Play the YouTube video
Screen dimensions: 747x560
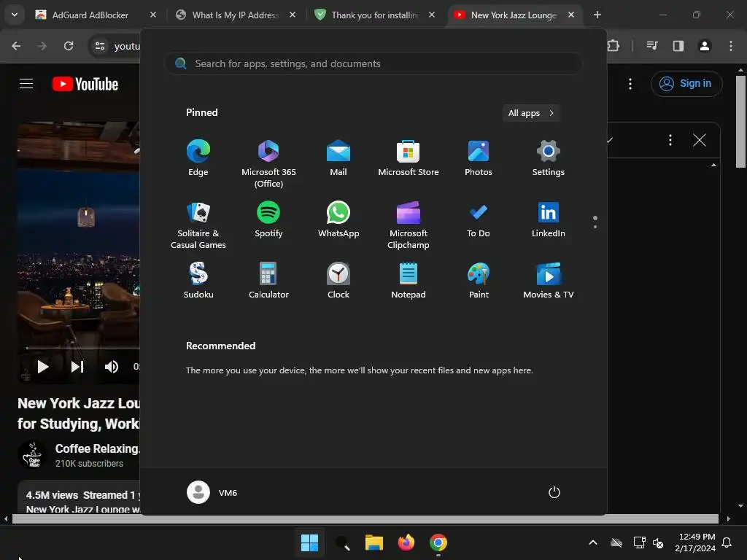point(43,367)
